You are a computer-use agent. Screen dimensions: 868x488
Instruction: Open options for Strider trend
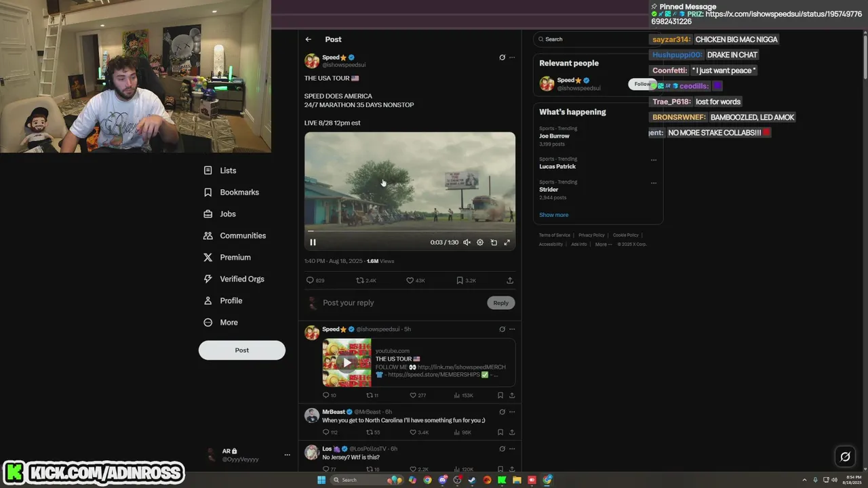tap(654, 183)
